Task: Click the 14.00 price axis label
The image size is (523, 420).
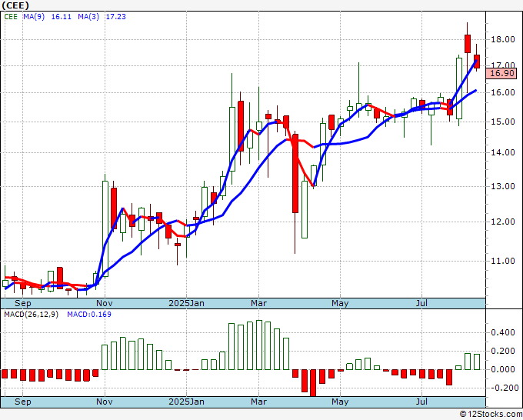Action: pos(503,152)
